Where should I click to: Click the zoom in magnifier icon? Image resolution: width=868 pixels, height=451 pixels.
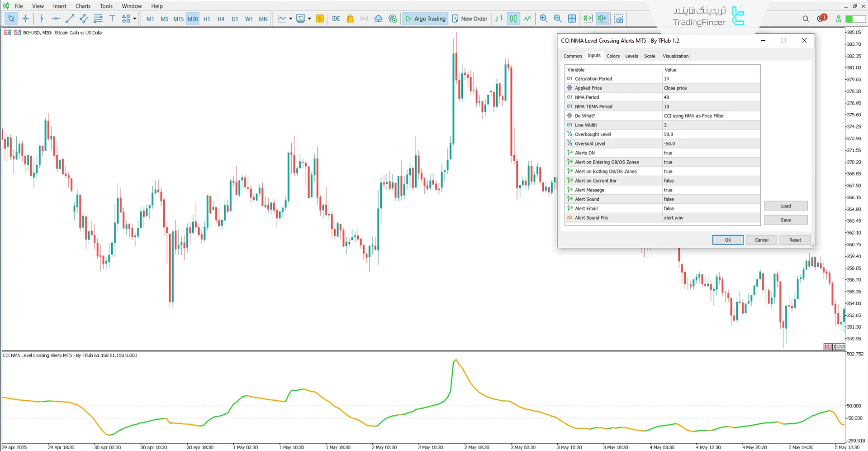pyautogui.click(x=543, y=19)
